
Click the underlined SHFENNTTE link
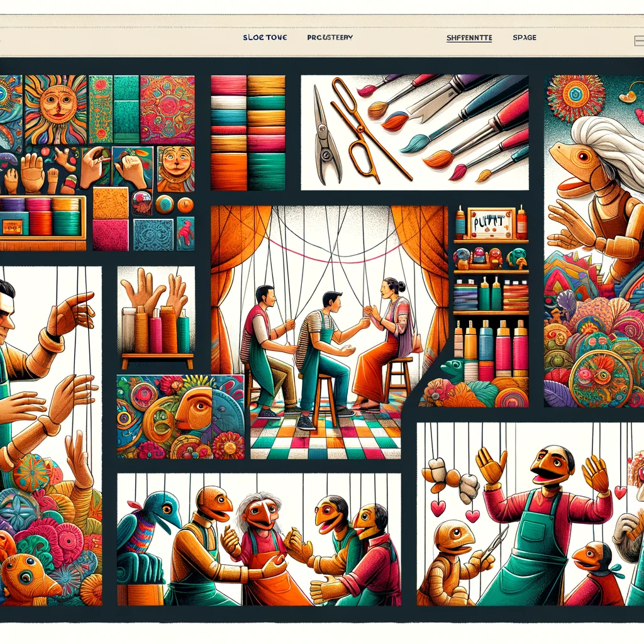click(469, 38)
